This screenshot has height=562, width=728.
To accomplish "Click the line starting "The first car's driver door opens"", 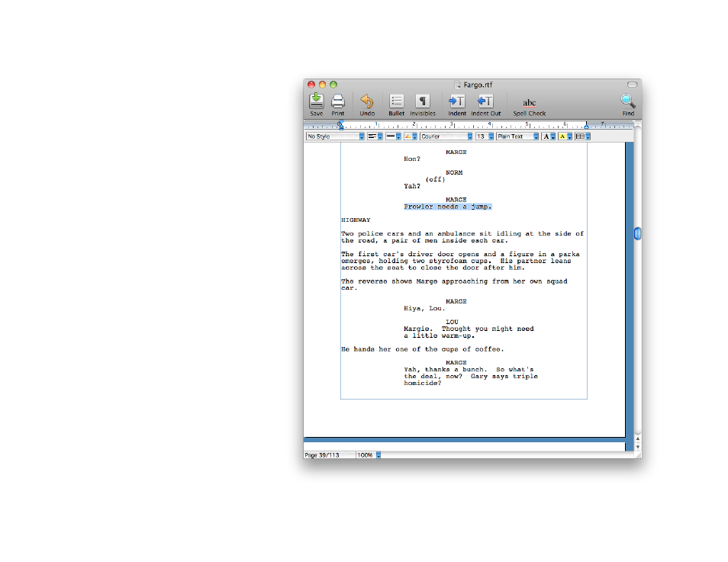I will (x=460, y=255).
